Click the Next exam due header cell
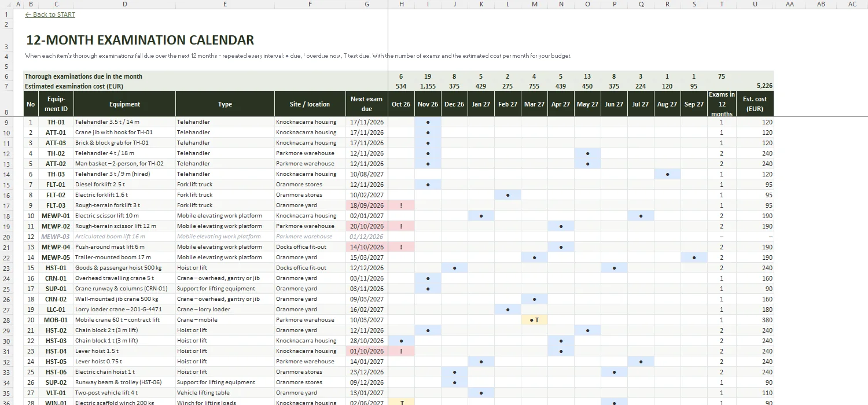Screen dimensions: 868x405 click(367, 104)
